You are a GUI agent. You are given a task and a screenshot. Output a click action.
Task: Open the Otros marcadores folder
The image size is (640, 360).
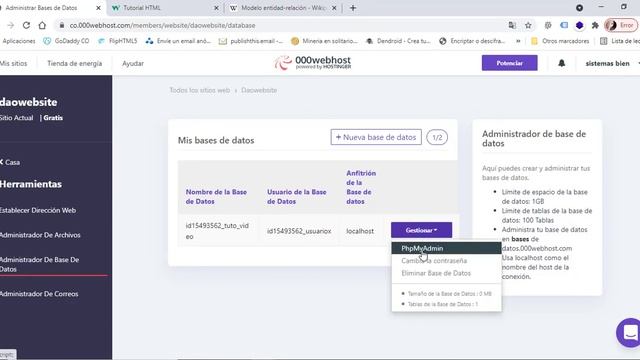pyautogui.click(x=560, y=41)
